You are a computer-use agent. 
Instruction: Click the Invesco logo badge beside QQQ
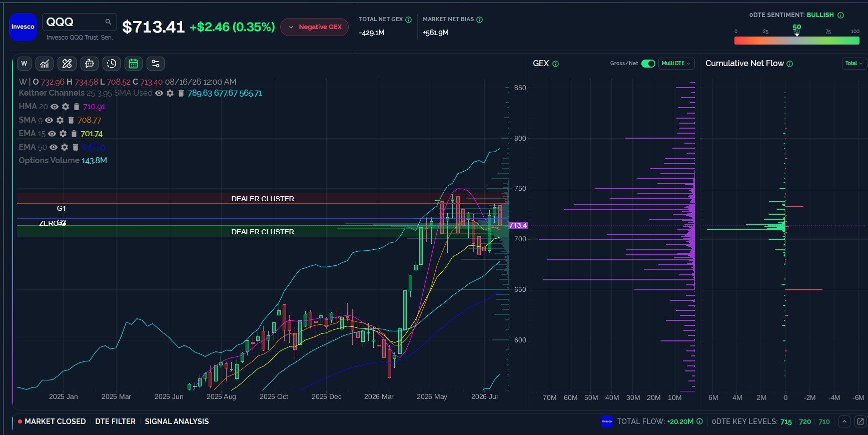23,27
